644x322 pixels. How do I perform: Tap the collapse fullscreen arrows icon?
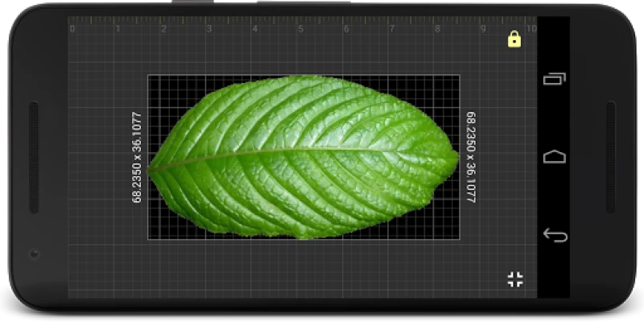[x=515, y=279]
